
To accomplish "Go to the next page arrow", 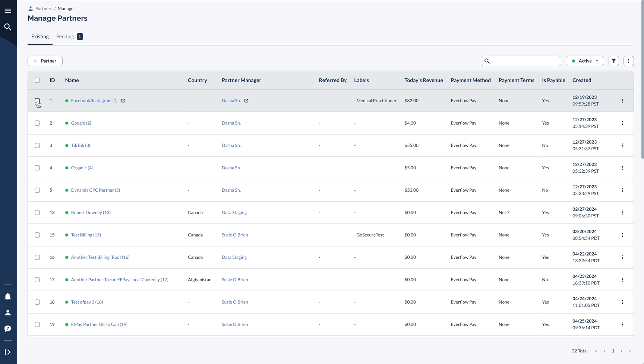I will coord(622,351).
